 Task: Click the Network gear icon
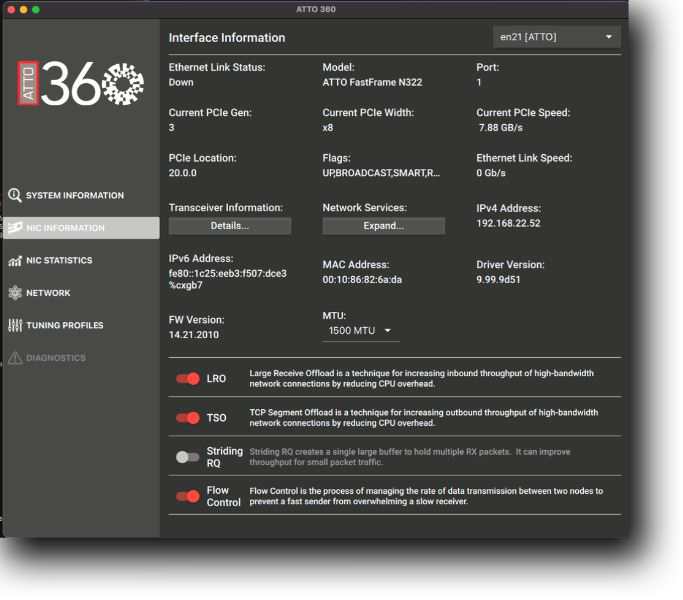coord(15,293)
